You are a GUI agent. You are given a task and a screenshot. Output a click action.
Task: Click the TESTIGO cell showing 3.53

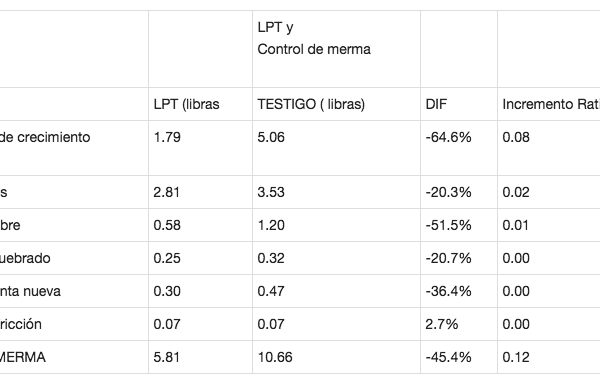336,192
